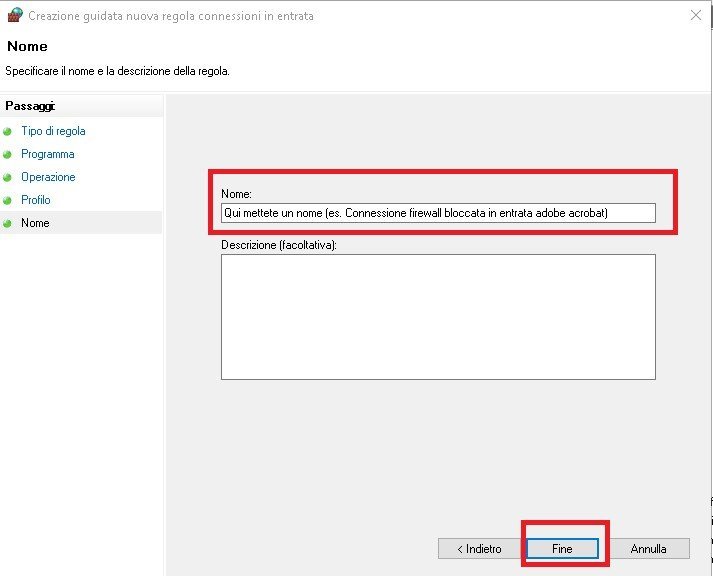Click the bold 'Nome' page heading
The height and width of the screenshot is (576, 713).
pyautogui.click(x=27, y=46)
